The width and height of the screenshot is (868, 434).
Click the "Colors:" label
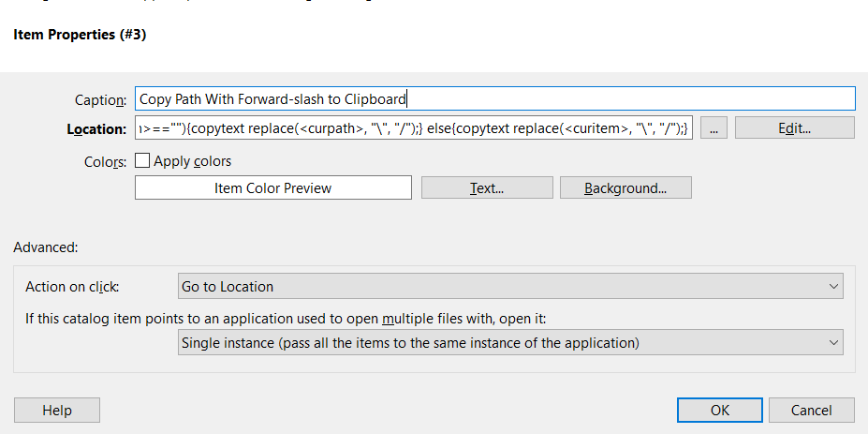click(105, 162)
